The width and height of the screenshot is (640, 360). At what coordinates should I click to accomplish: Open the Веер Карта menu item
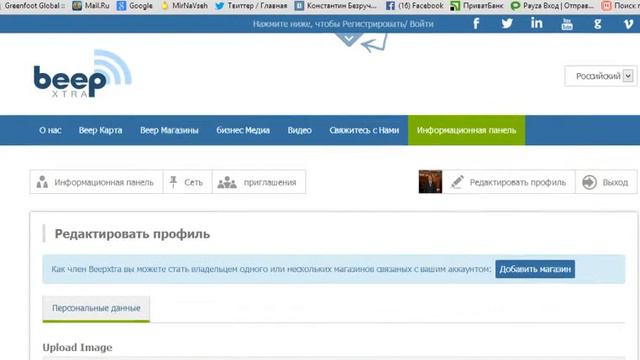point(100,130)
